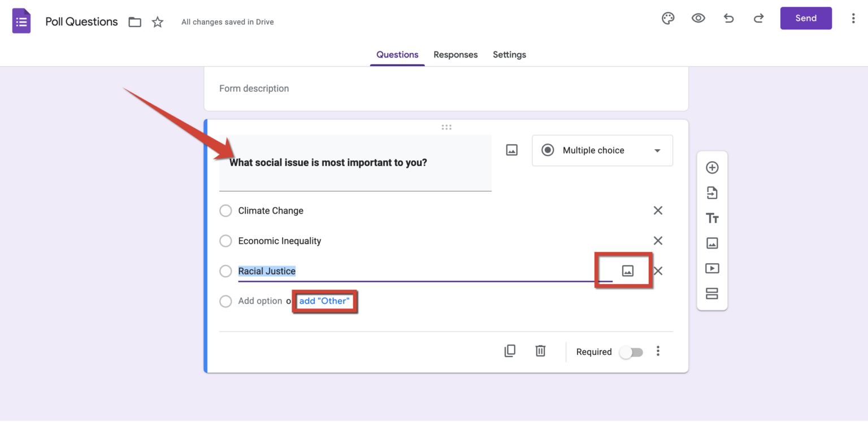868x422 pixels.
Task: Customize the form theme via palette icon
Action: pos(668,18)
